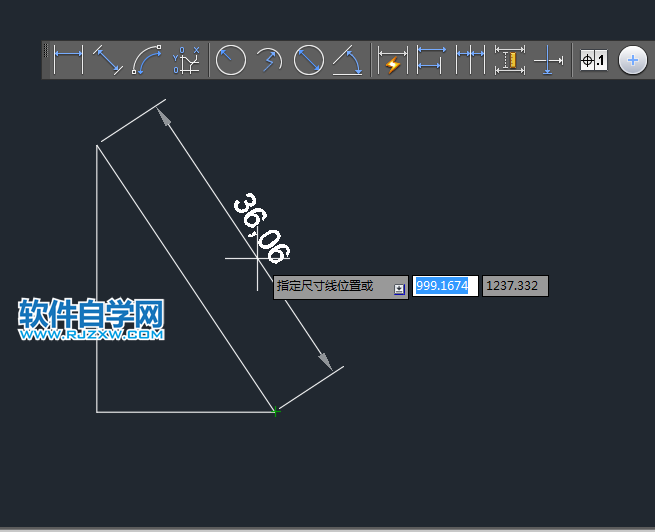Choose the Arc Length dimension tool

coord(147,60)
